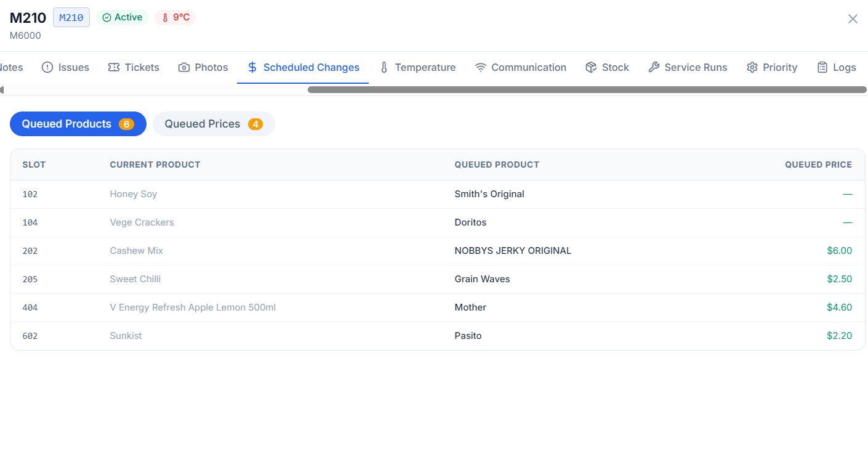Switch to the Logs tab

pyautogui.click(x=837, y=67)
